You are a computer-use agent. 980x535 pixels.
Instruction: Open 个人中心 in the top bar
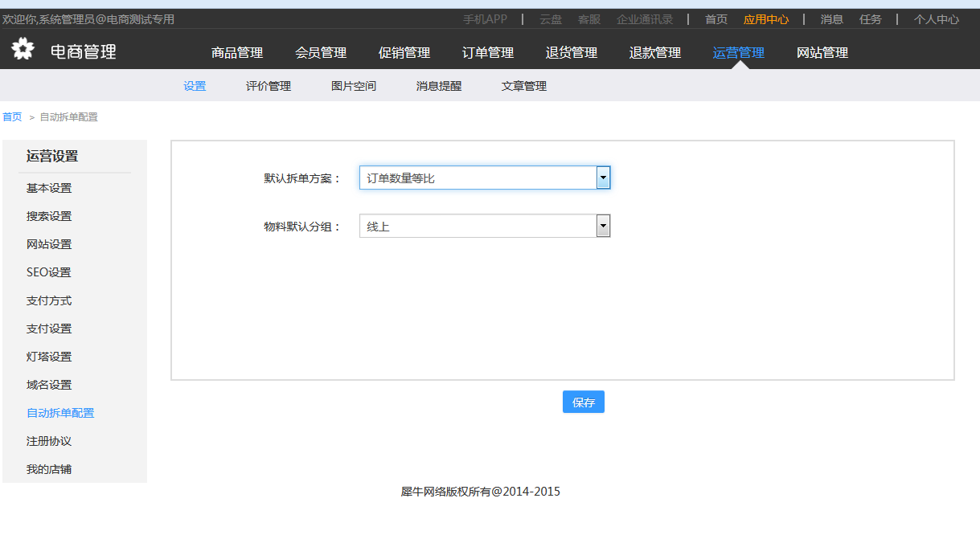pyautogui.click(x=937, y=19)
